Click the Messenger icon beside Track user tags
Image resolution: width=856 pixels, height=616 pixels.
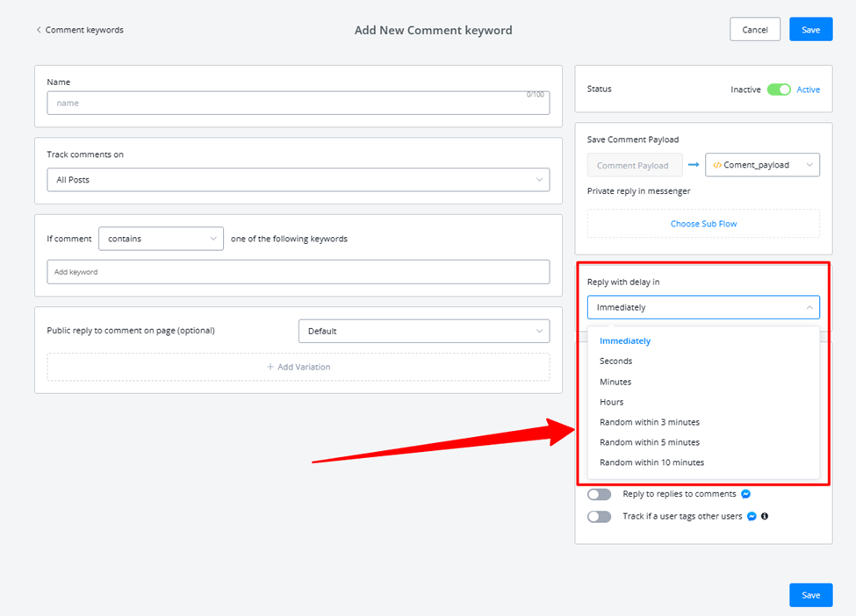(x=752, y=516)
